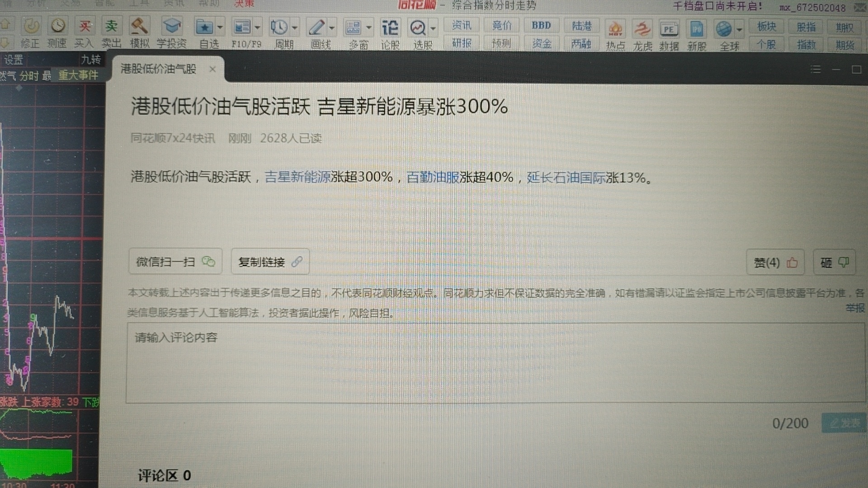The image size is (868, 488).
Task: Click the 新股 IPO icon
Action: pyautogui.click(x=696, y=30)
